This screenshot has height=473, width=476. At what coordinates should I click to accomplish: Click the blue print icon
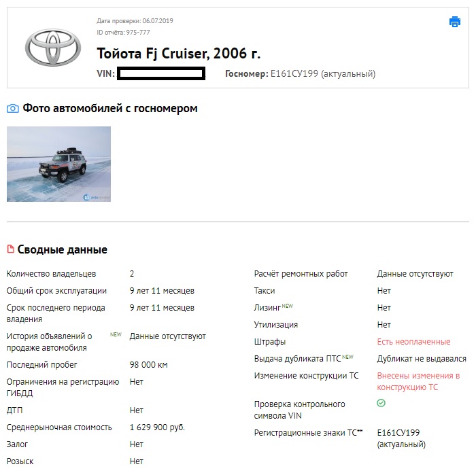pyautogui.click(x=455, y=22)
